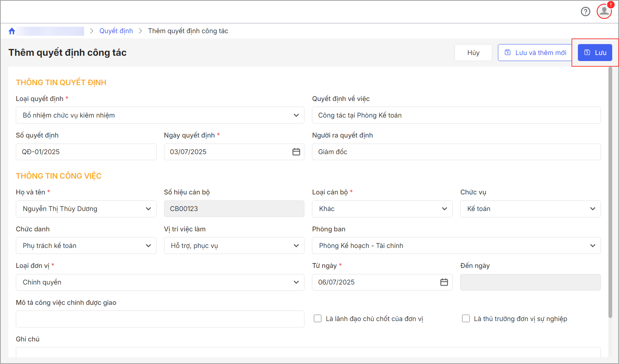The image size is (619, 364).
Task: Check Là lãnh đạo chủ chốt của đơn vị
Action: click(318, 319)
